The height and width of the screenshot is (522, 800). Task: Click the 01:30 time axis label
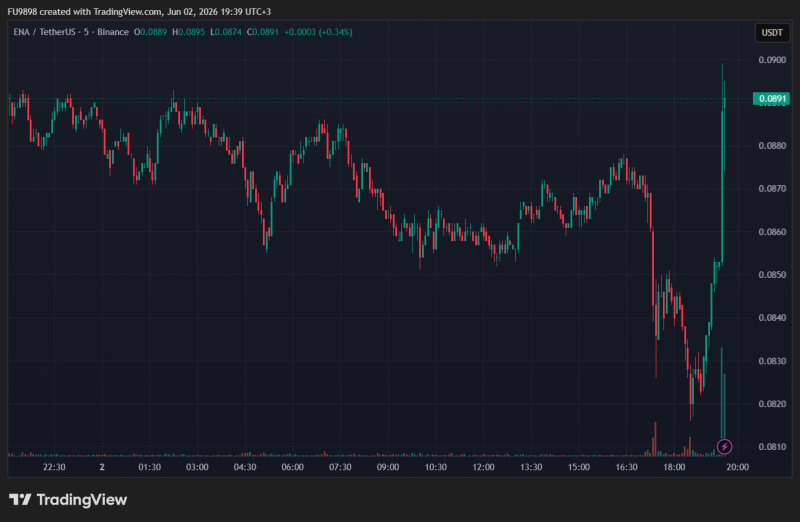[x=149, y=467]
